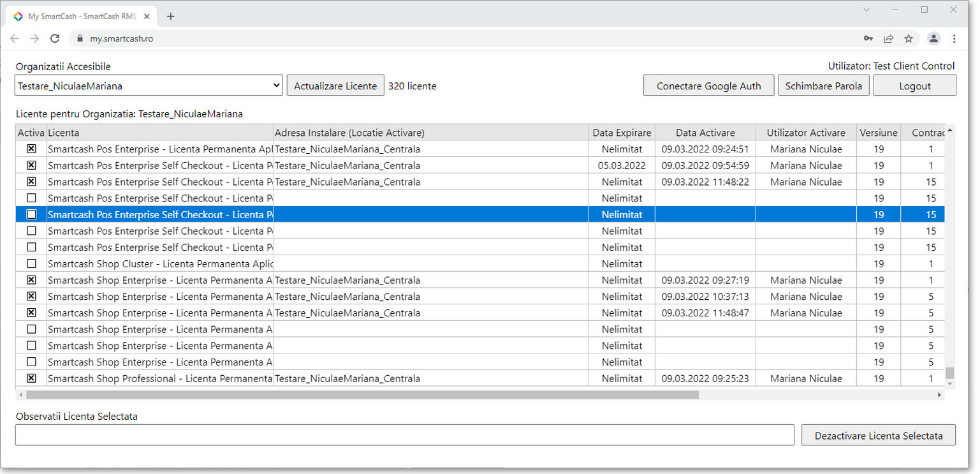
Task: Sort by Adresa Instalare column header
Action: point(431,133)
